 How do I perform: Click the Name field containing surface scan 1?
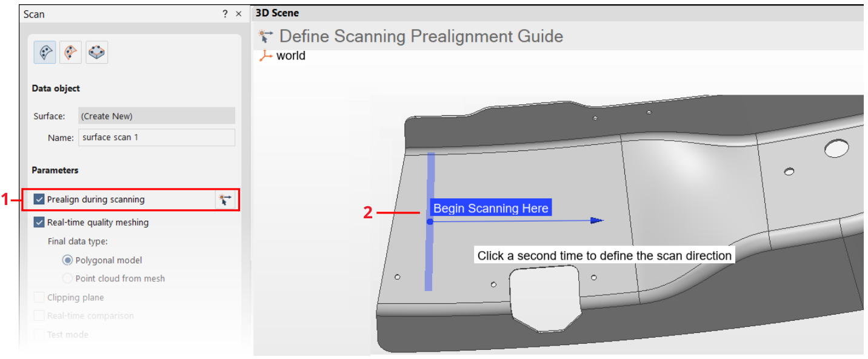157,137
